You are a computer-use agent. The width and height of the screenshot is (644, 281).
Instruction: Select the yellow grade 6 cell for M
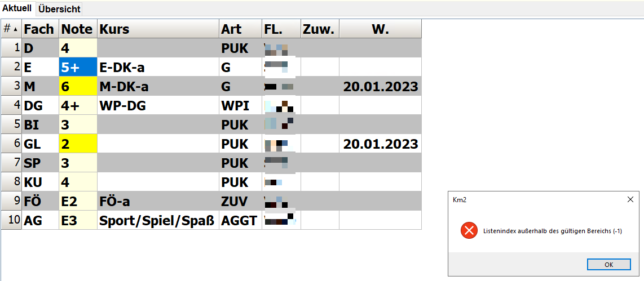78,87
